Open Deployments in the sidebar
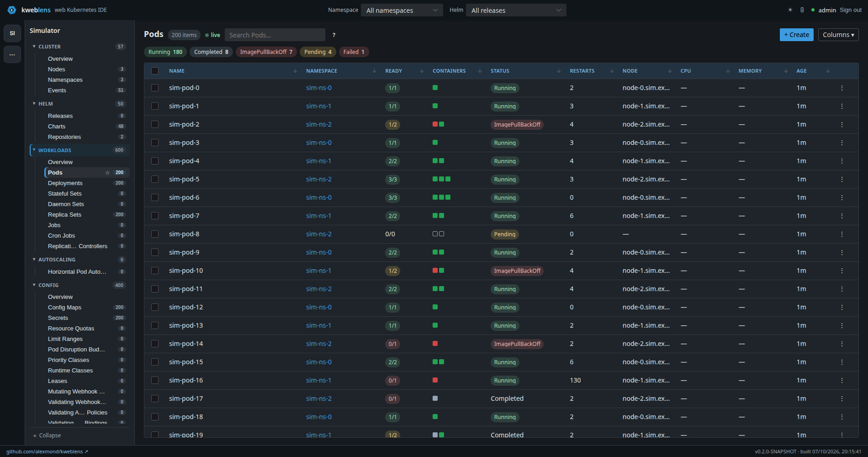This screenshot has width=868, height=457. pos(65,183)
